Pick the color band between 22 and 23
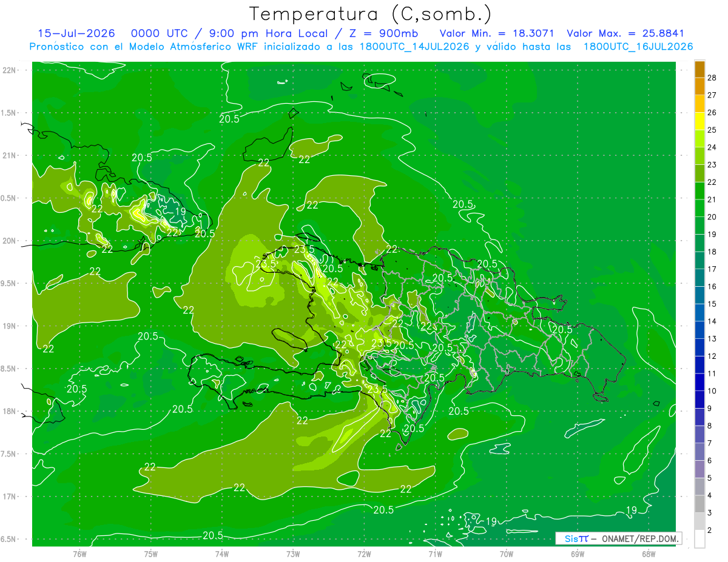728x562 pixels. [699, 173]
